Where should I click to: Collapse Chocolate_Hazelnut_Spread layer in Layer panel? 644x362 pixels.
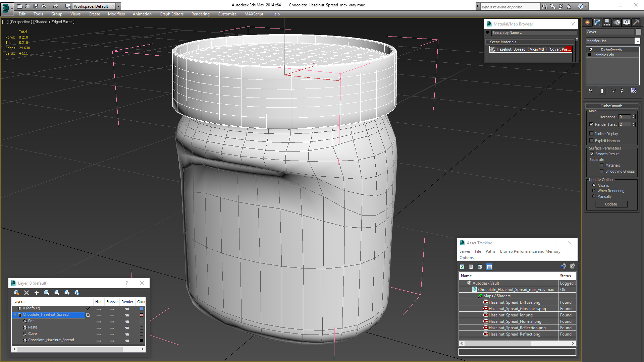click(x=14, y=315)
